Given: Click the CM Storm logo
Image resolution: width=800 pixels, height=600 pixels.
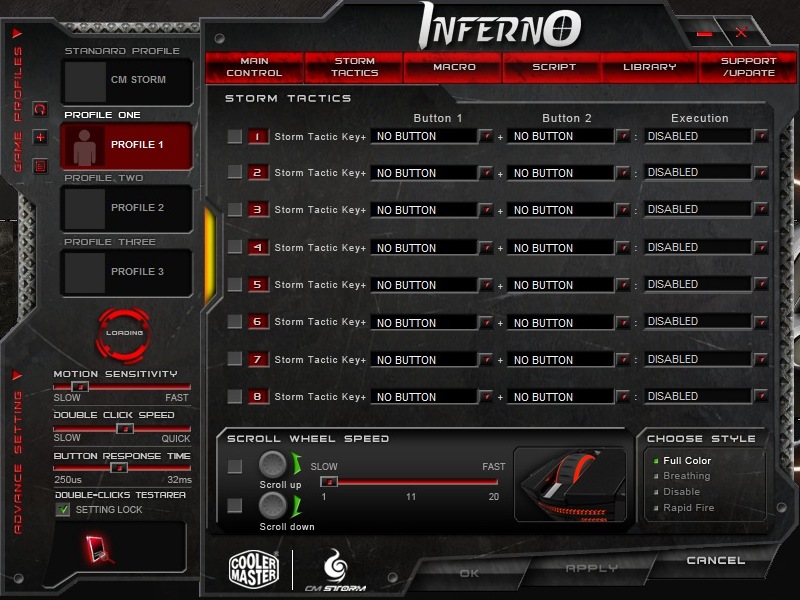Looking at the screenshot, I should [336, 570].
